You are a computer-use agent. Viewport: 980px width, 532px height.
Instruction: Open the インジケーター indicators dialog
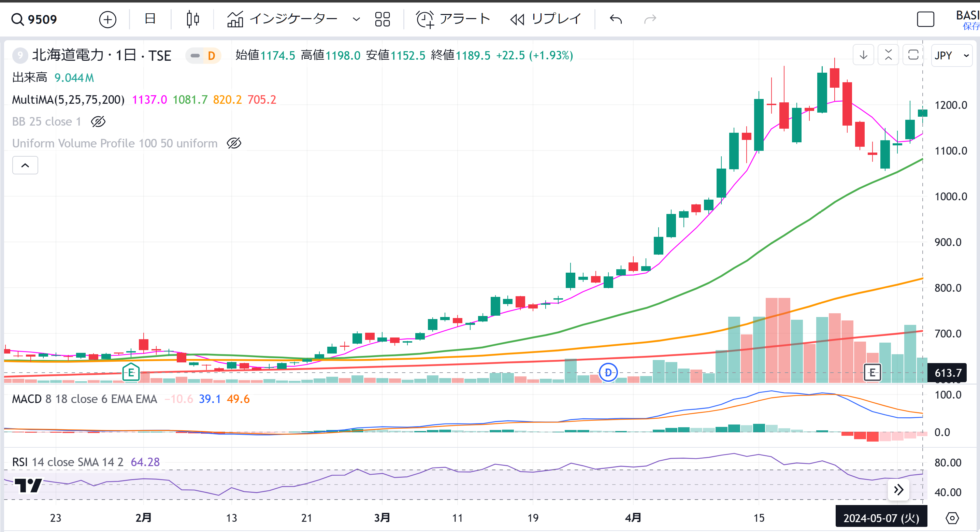282,19
